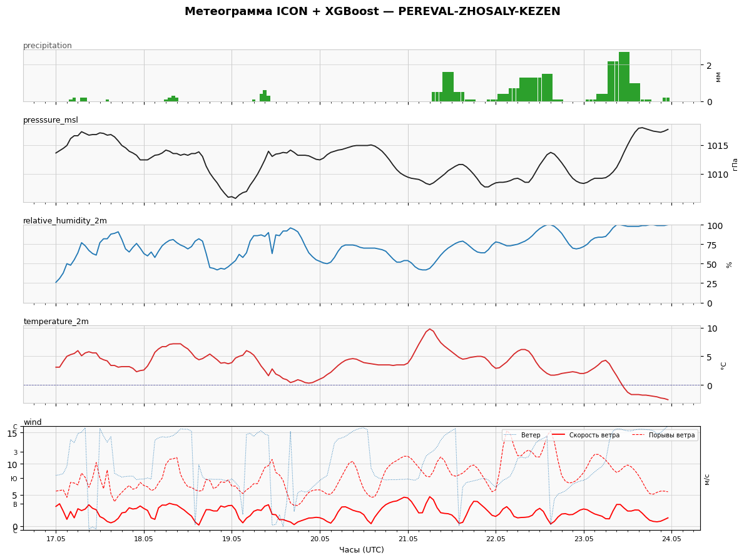Click the presssure_msl panel label
744x560 pixels.
51,120
